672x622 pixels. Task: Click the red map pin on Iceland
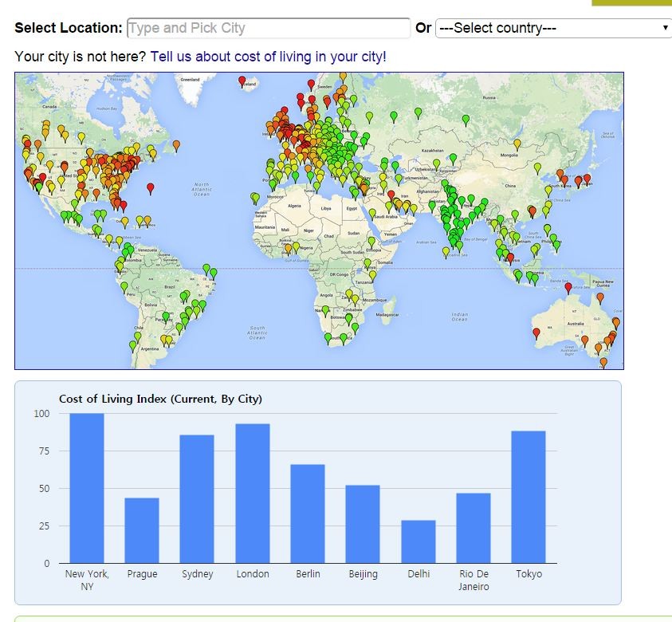pyautogui.click(x=242, y=81)
